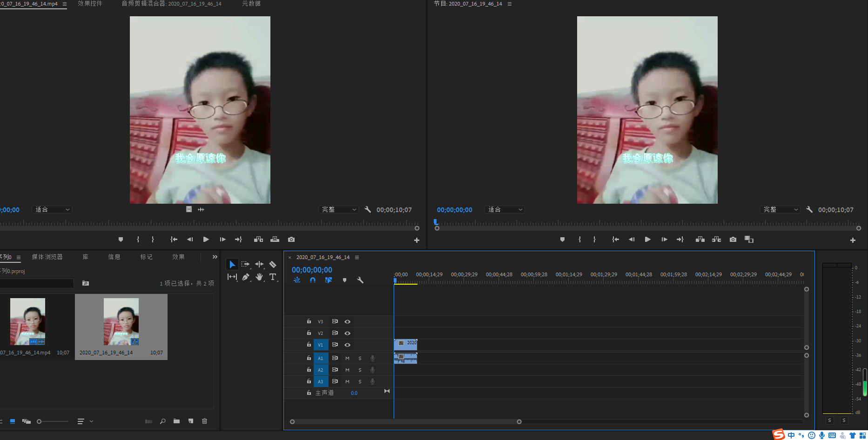Screen dimensions: 868x440
Task: Select the Type tool
Action: point(273,277)
